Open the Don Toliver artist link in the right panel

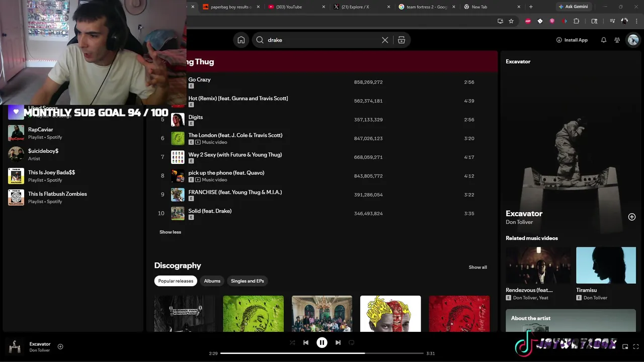click(x=519, y=222)
